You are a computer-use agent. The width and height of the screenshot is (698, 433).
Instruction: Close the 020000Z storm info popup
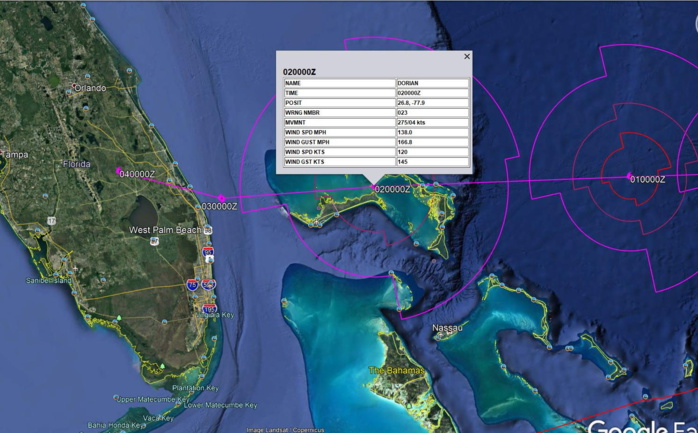(x=466, y=57)
